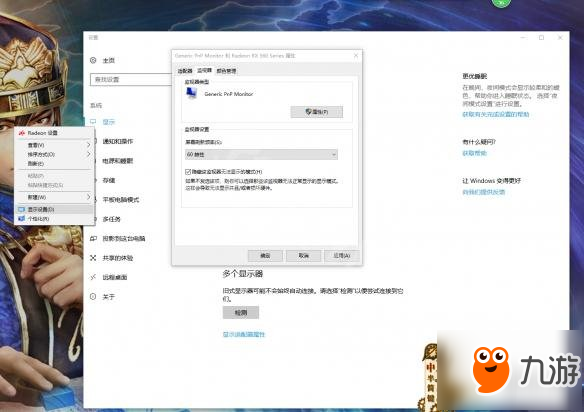584x412 pixels.
Task: Click the 个性化 icon in context menu
Action: tap(22, 219)
